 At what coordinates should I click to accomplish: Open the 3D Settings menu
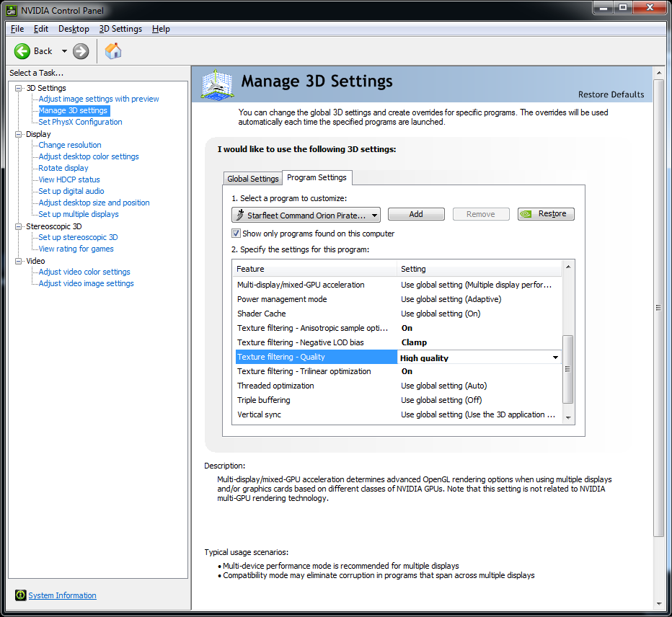coord(120,29)
